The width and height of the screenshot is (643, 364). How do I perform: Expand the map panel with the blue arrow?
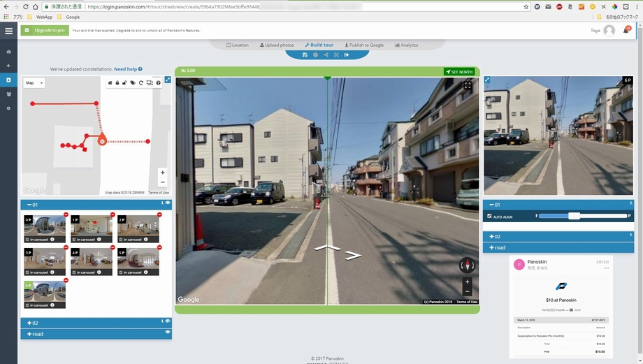168,80
